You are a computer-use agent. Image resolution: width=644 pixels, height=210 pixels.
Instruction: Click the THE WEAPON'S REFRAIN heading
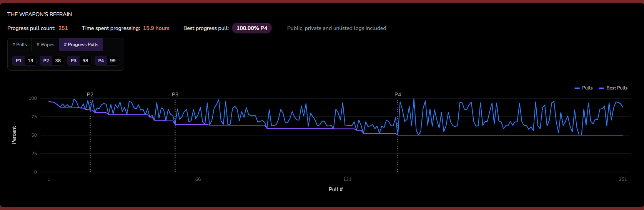point(40,14)
